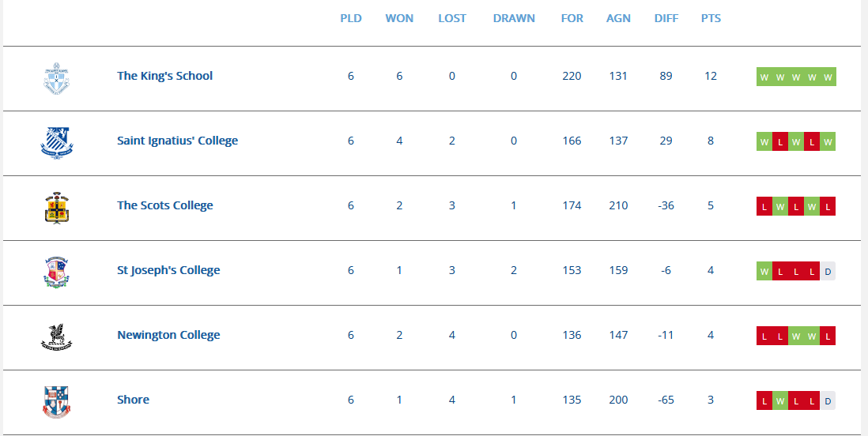The height and width of the screenshot is (436, 868).
Task: Open St Joseph's College team link
Action: pos(168,270)
